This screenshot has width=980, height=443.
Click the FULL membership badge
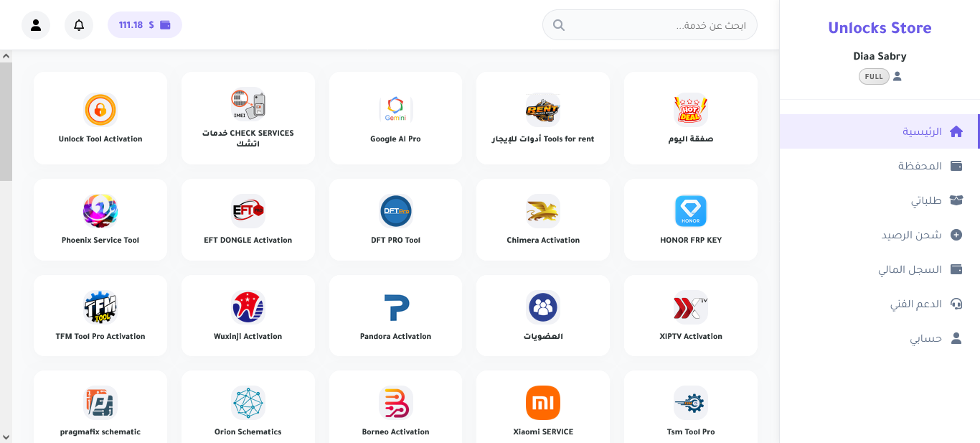874,76
